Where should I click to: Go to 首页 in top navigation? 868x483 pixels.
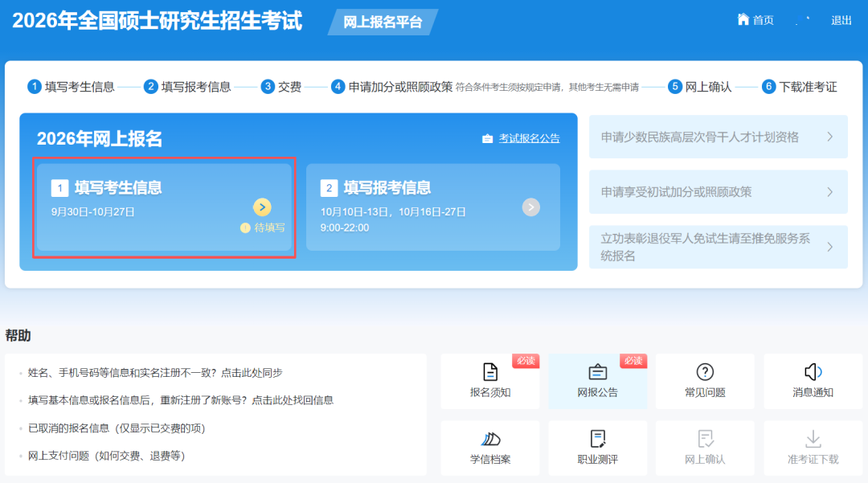(755, 20)
